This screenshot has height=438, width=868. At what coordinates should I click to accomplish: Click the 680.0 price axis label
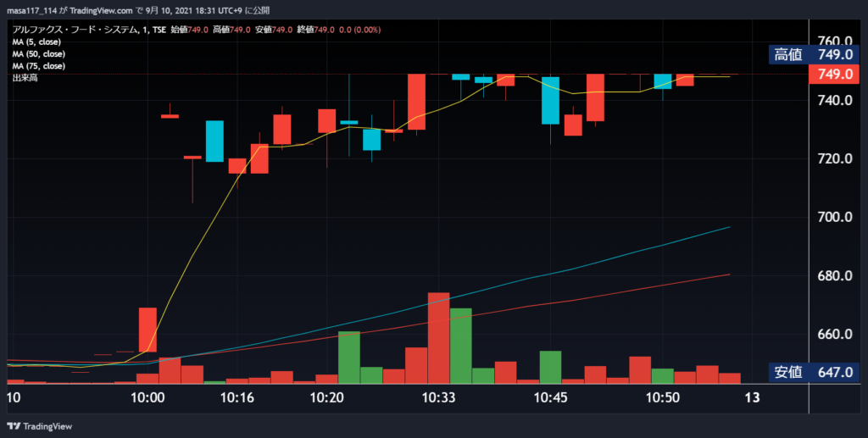coord(835,276)
